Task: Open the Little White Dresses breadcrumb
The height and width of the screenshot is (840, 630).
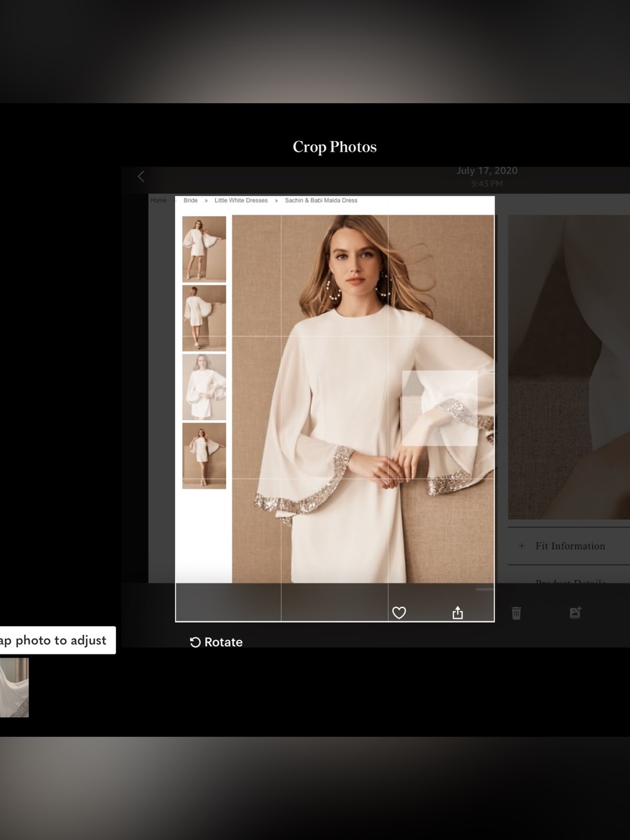Action: click(x=241, y=200)
